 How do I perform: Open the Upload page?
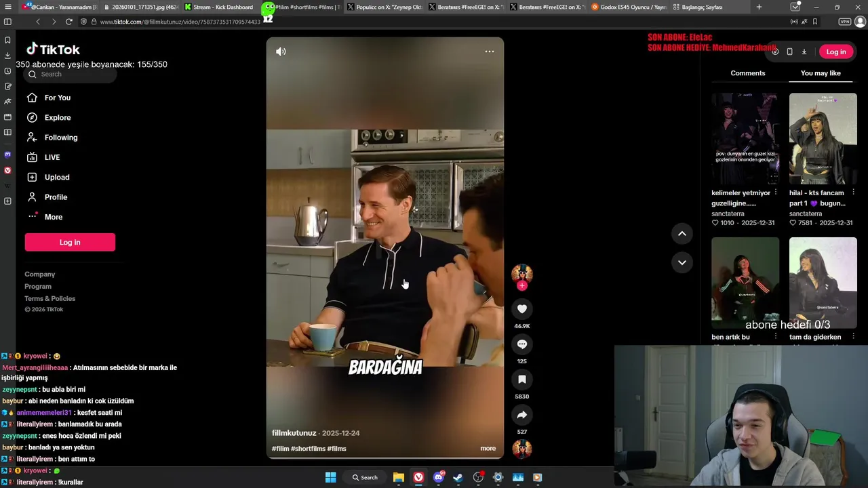coord(56,177)
